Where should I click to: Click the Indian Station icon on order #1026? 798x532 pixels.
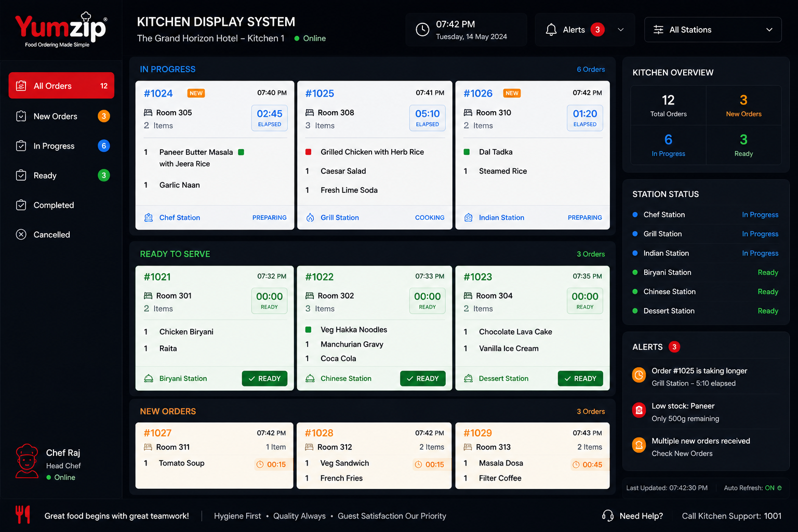(x=468, y=218)
